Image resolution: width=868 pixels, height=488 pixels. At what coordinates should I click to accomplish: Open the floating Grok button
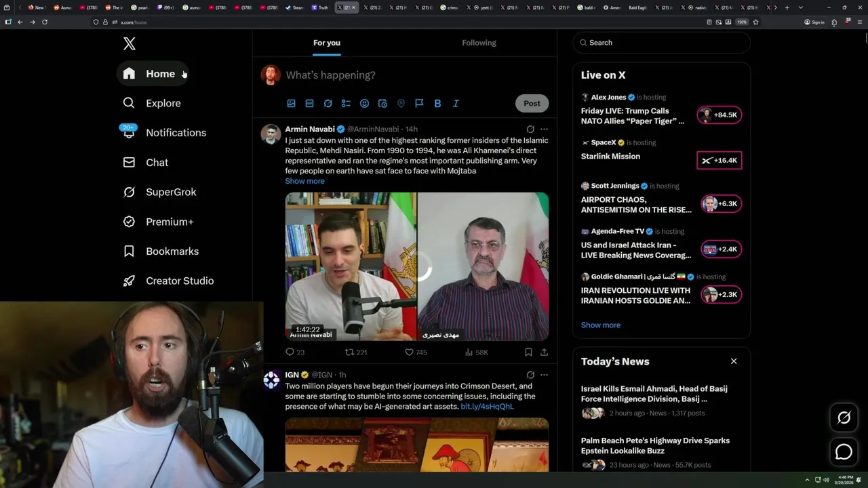pyautogui.click(x=844, y=418)
